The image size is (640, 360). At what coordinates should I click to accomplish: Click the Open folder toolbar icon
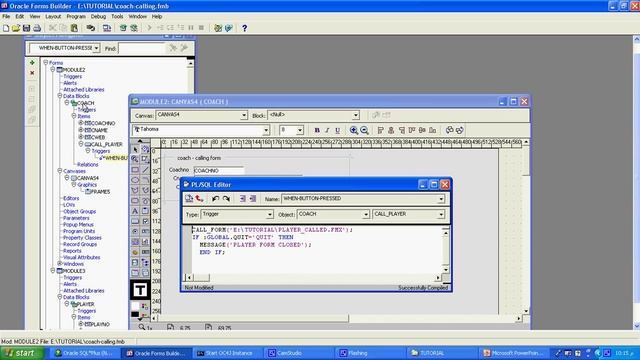coord(16,28)
